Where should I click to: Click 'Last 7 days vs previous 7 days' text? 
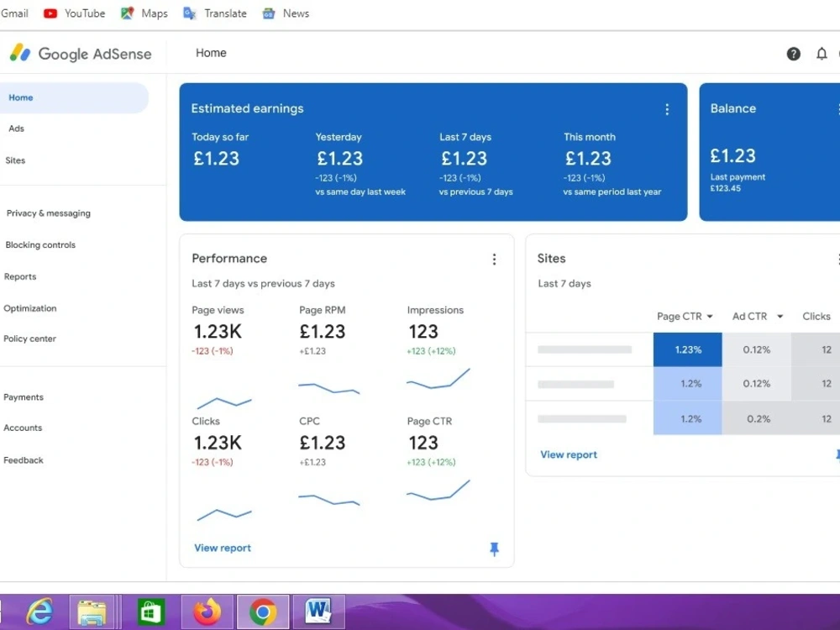pos(263,283)
